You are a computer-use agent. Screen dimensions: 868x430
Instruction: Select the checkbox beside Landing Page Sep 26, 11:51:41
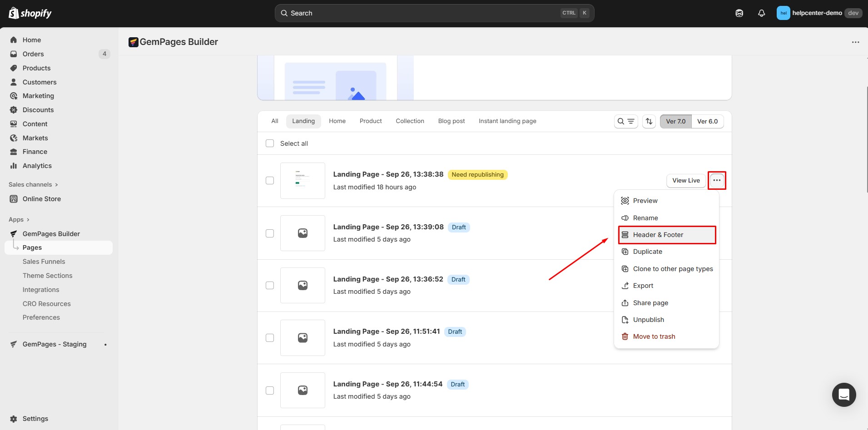click(x=270, y=337)
